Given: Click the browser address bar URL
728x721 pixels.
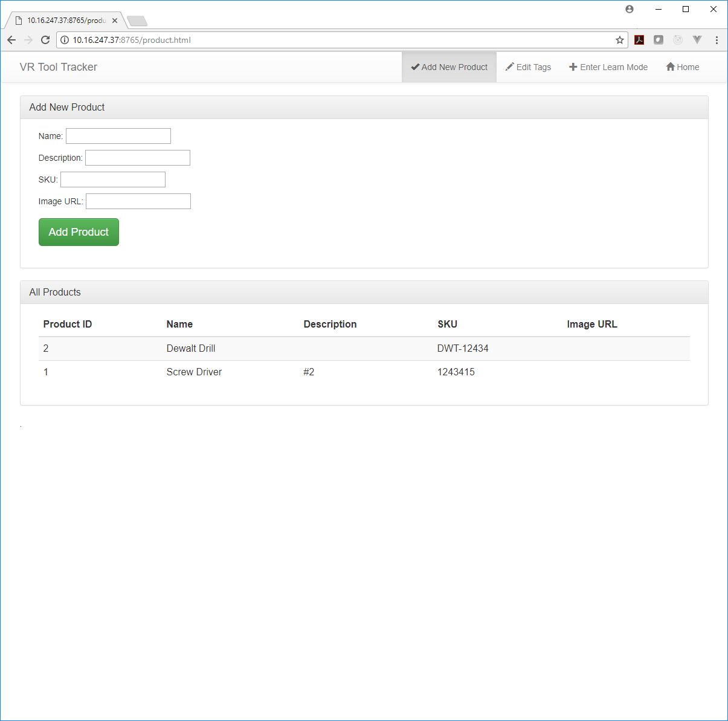Looking at the screenshot, I should coord(302,40).
